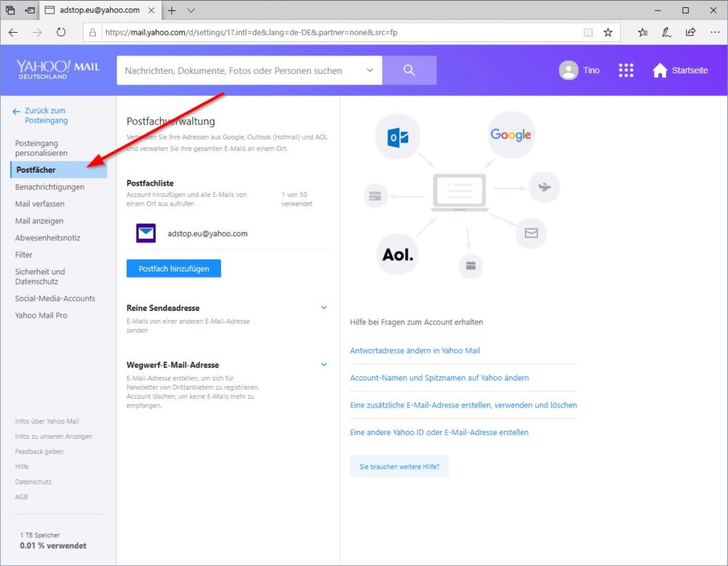
Task: Click the Yahoo mailbox envelope icon
Action: (x=146, y=233)
